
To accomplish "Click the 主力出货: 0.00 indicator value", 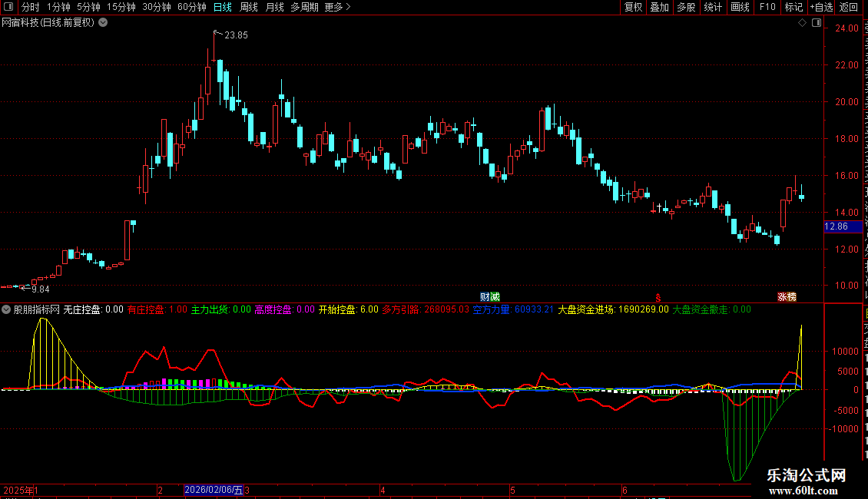I will click(x=221, y=310).
